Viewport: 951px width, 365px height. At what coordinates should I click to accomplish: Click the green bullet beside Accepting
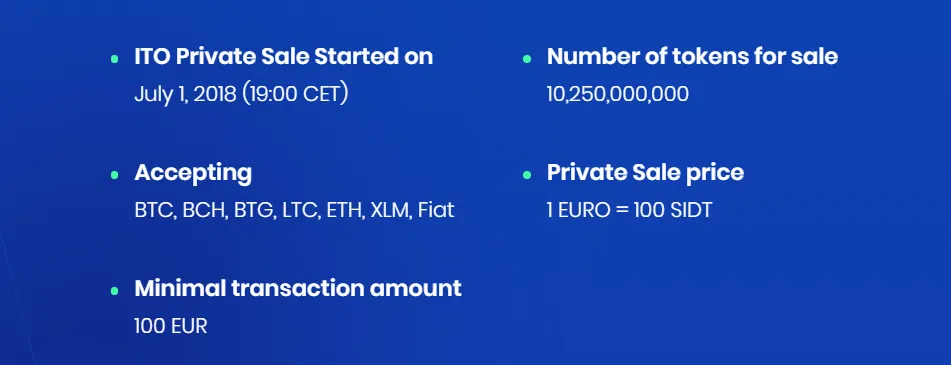(114, 175)
